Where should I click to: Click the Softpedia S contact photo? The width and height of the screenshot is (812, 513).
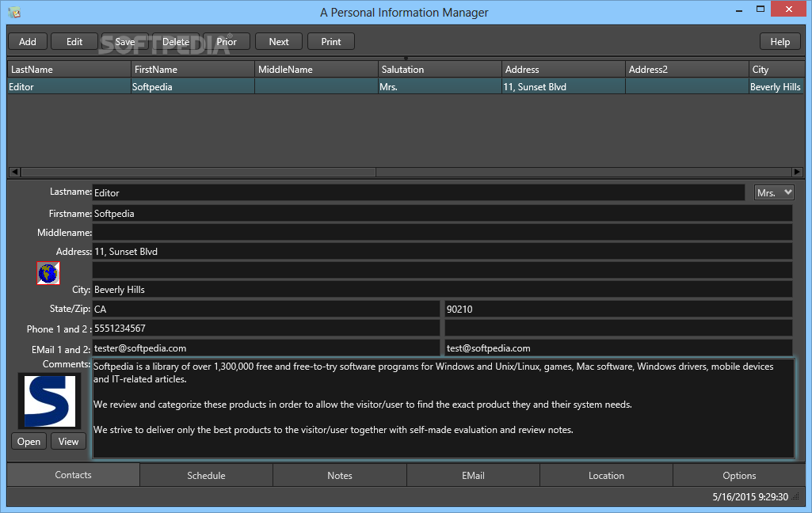click(x=50, y=401)
